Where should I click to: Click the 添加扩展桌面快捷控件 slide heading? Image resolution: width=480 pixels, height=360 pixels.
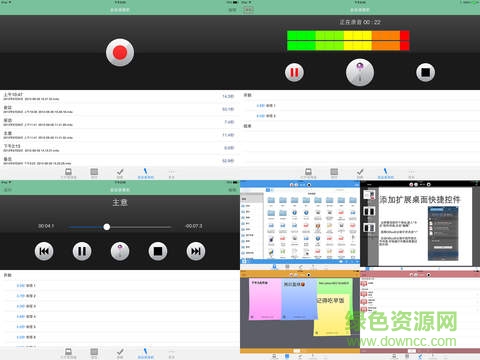coord(420,200)
